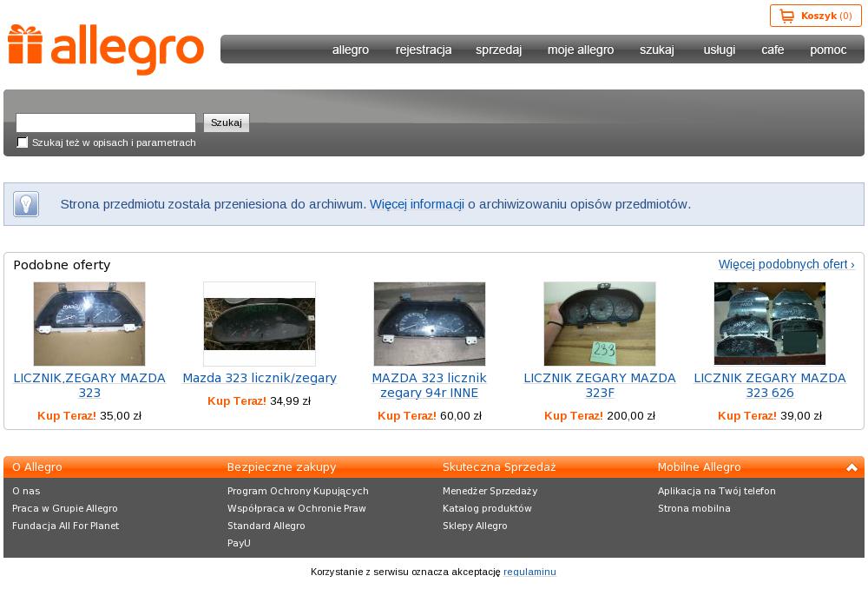Open the allegro menu item
This screenshot has width=868, height=589.
tap(351, 50)
